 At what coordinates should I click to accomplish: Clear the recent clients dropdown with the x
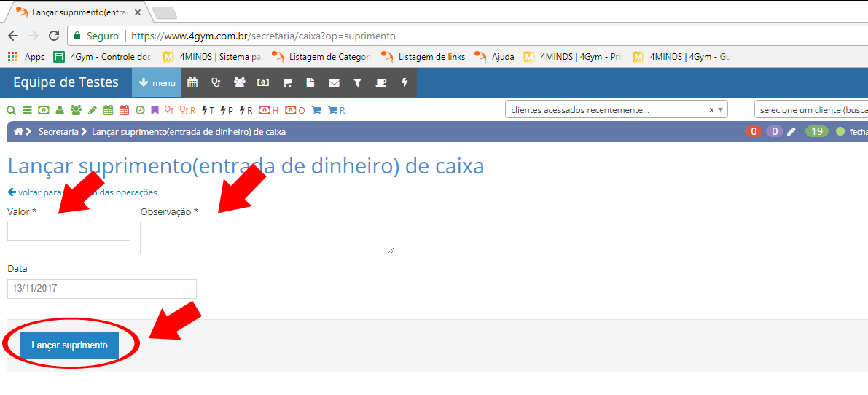point(711,110)
